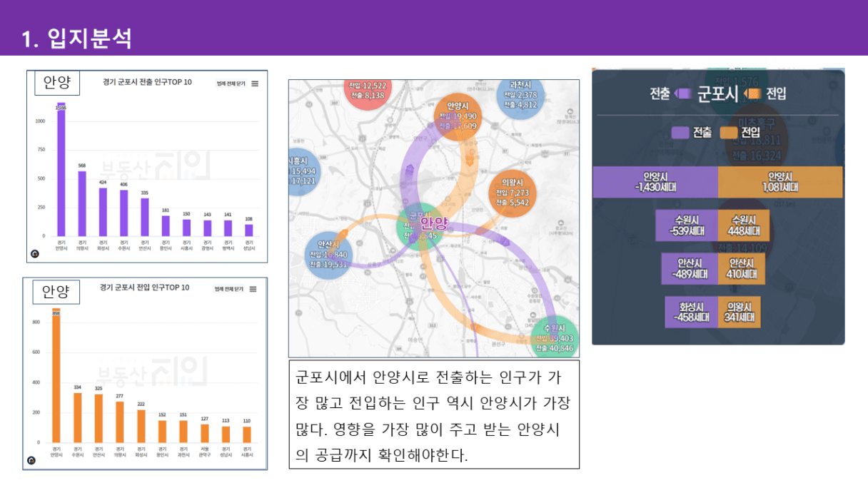The height and width of the screenshot is (488, 868).
Task: Open hamburger menu on inflow TOP 10 chart
Action: tap(253, 289)
